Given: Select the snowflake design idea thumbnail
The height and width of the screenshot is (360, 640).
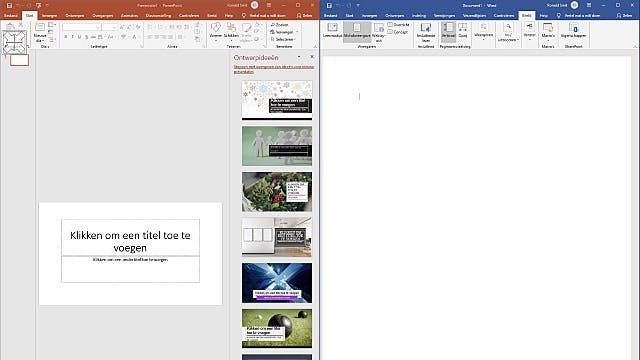Looking at the screenshot, I should tap(277, 100).
